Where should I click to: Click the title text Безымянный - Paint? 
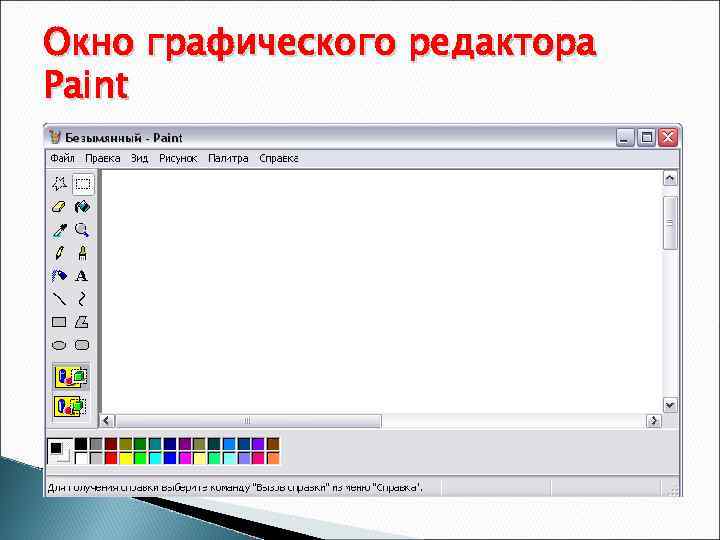[124, 138]
